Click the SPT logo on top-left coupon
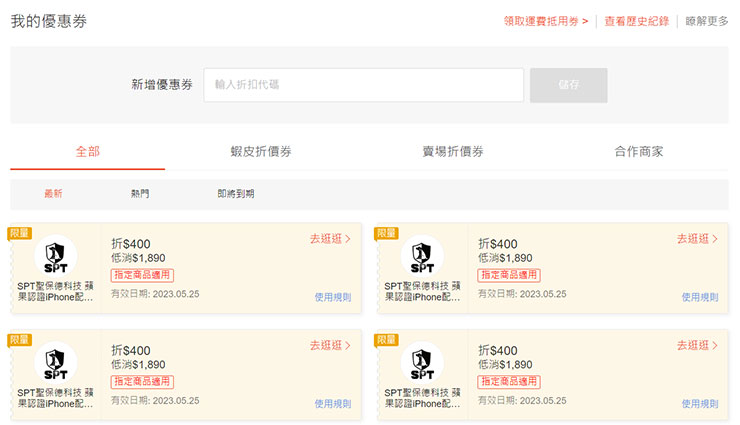 (x=55, y=256)
